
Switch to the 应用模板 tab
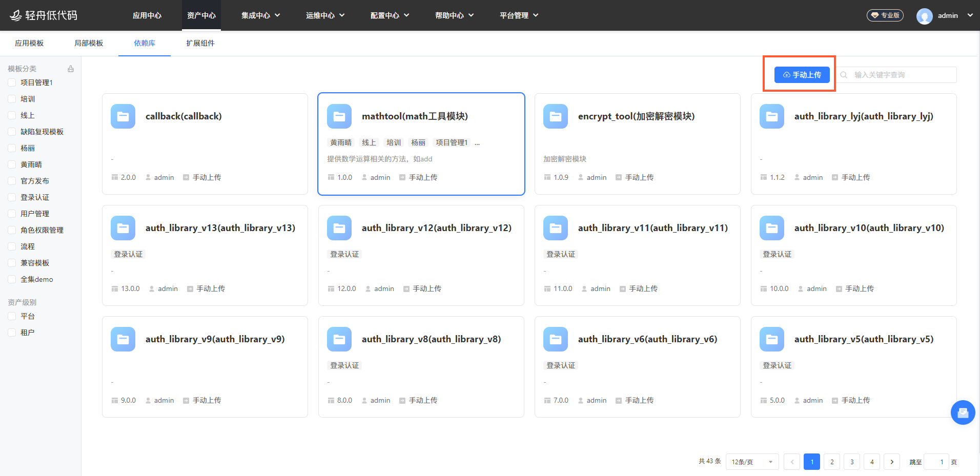(x=29, y=43)
